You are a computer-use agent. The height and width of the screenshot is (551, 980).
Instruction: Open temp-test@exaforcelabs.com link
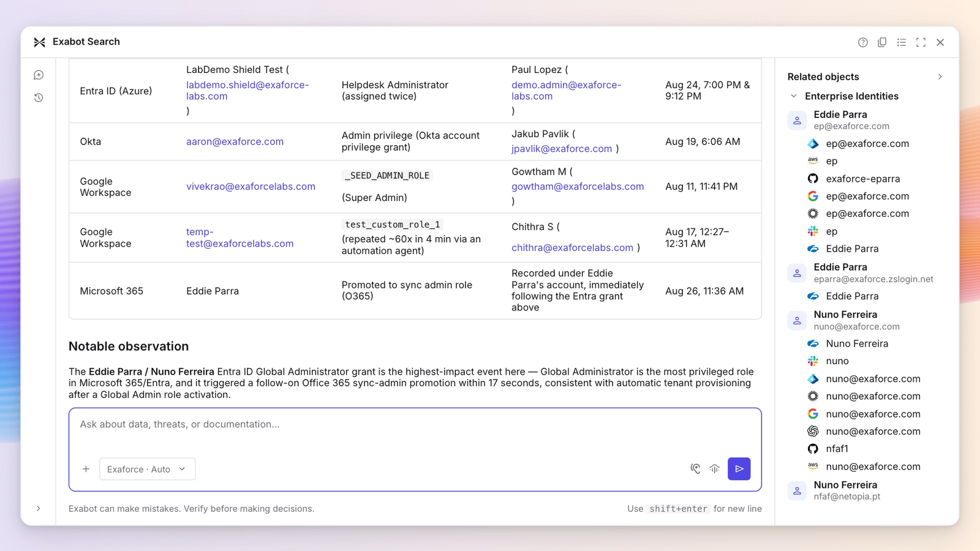coord(239,238)
